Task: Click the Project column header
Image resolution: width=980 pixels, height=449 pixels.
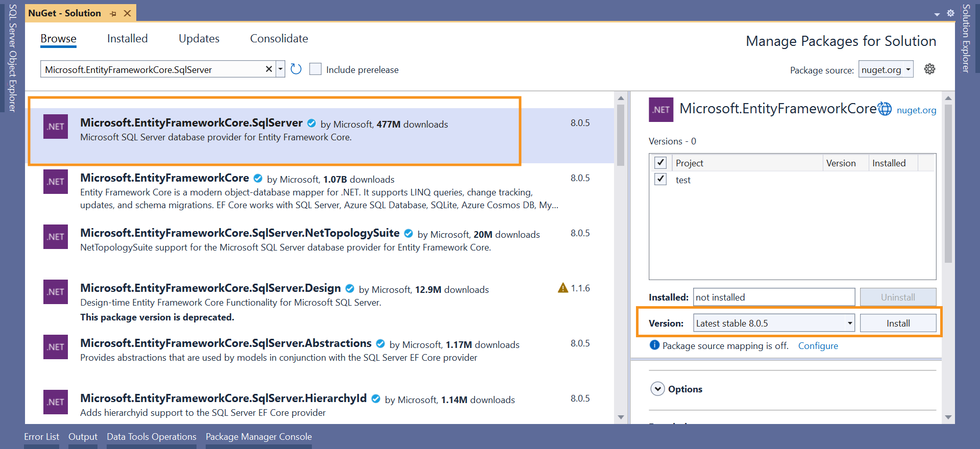Action: click(747, 163)
